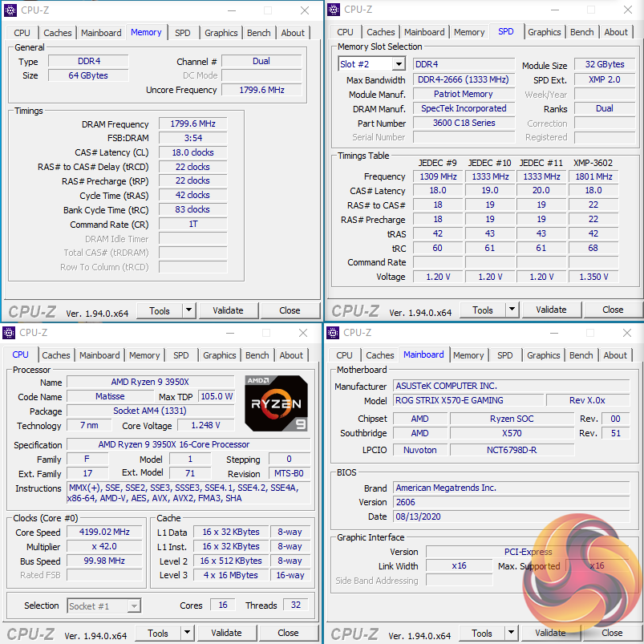Screen dimensions: 644x644
Task: Open Graphics tab in SPD window
Action: 545,32
